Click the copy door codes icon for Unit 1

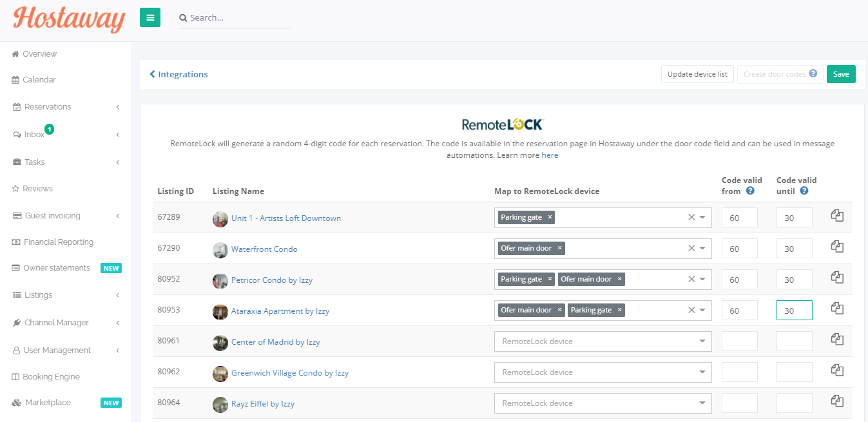point(836,215)
